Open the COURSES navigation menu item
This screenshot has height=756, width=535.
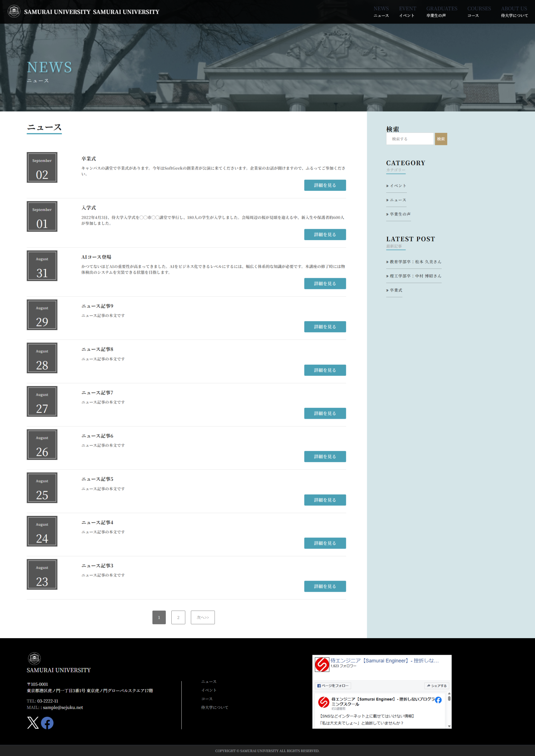[x=479, y=12]
